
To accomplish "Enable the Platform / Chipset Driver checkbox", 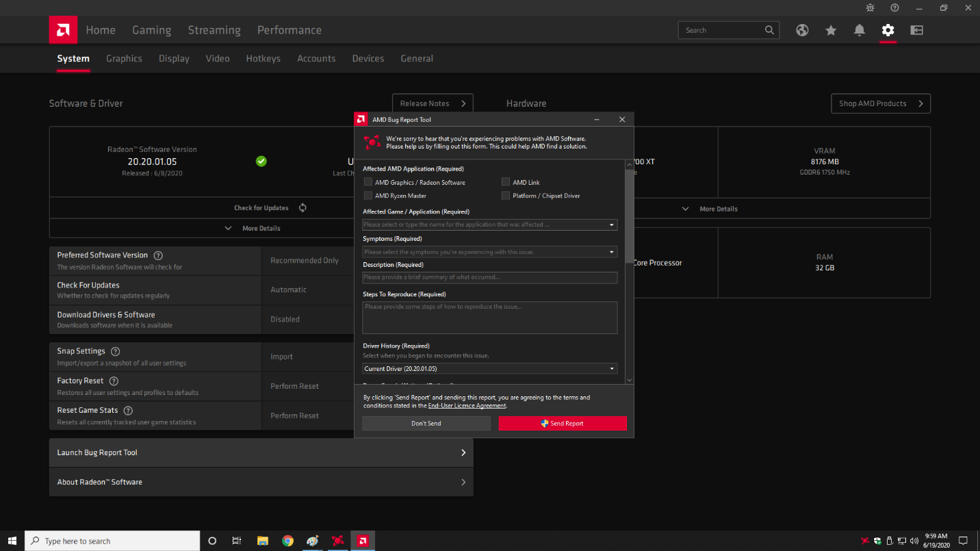I will point(506,196).
